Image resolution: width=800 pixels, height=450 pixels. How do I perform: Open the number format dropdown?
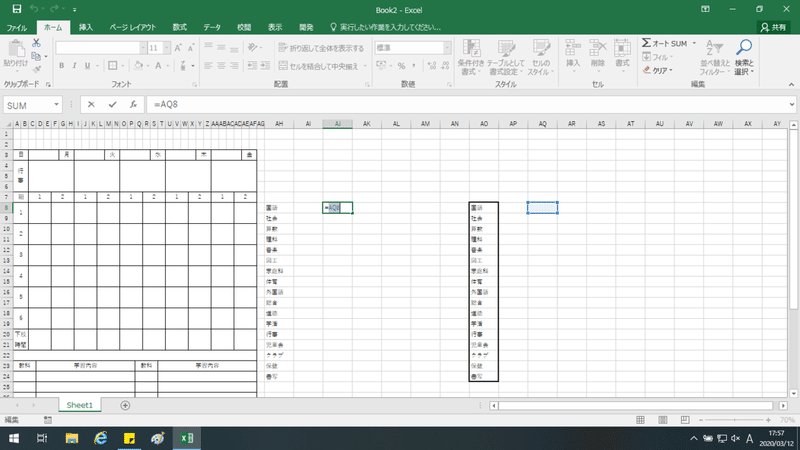[447, 48]
